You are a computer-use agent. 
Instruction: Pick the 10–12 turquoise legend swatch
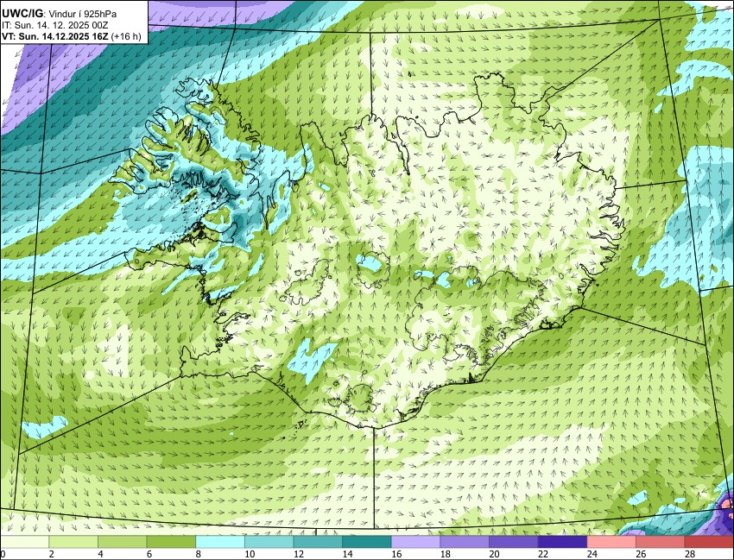click(x=269, y=542)
